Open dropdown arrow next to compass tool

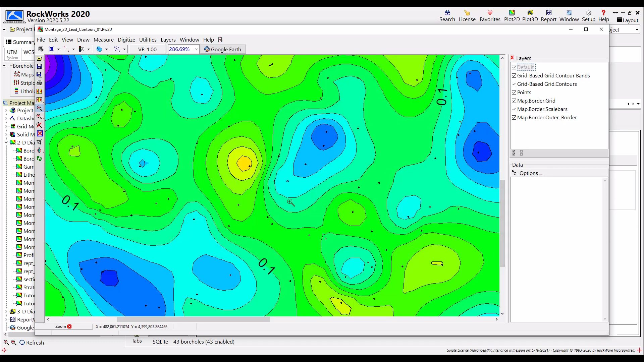pyautogui.click(x=106, y=49)
